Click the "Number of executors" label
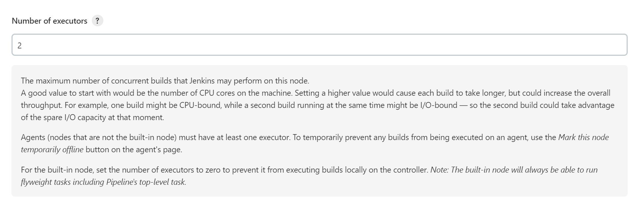Image resolution: width=644 pixels, height=204 pixels. [x=50, y=21]
